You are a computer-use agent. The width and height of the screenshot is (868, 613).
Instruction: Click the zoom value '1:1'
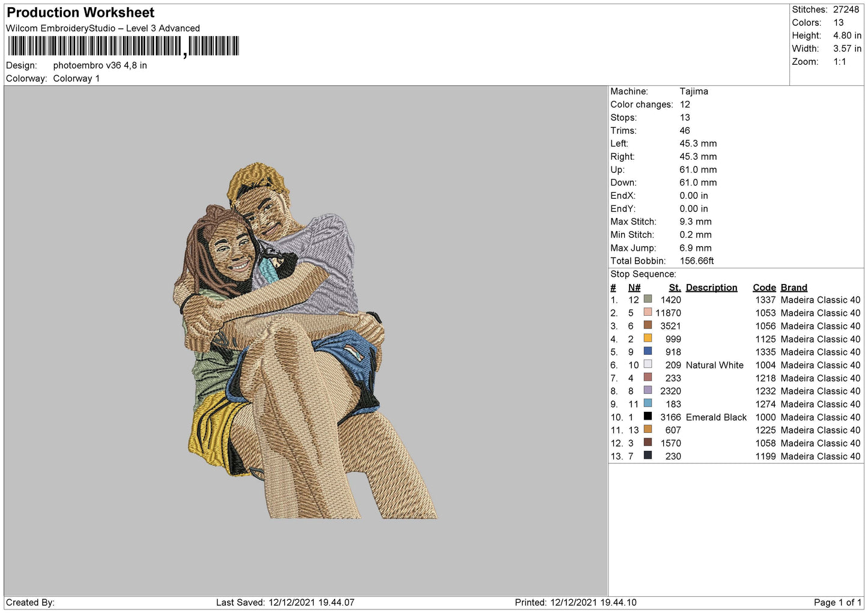coord(840,62)
